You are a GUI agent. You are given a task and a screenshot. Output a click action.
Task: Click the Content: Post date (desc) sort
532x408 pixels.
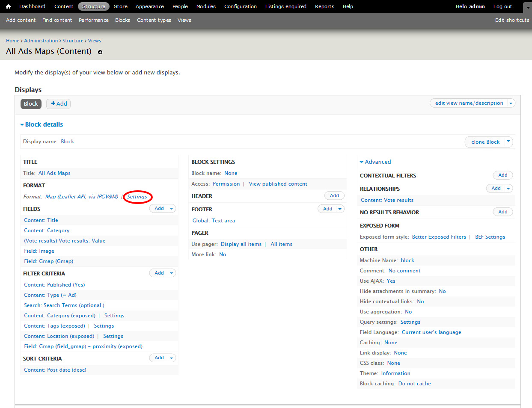[x=55, y=370]
